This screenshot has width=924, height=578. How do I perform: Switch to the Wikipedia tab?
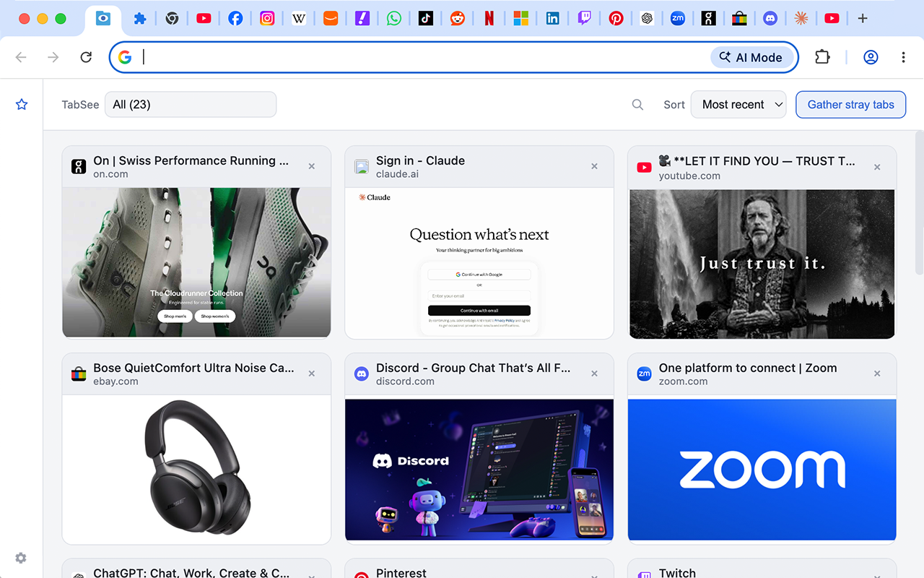[299, 19]
